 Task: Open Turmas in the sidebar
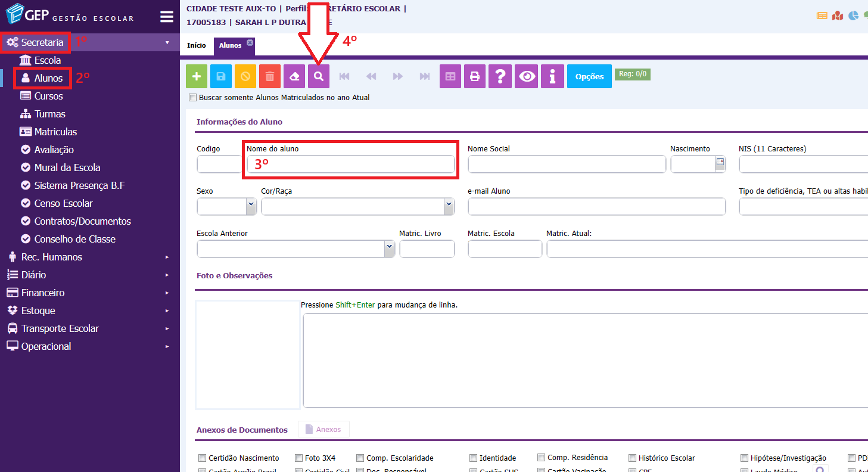(x=50, y=114)
